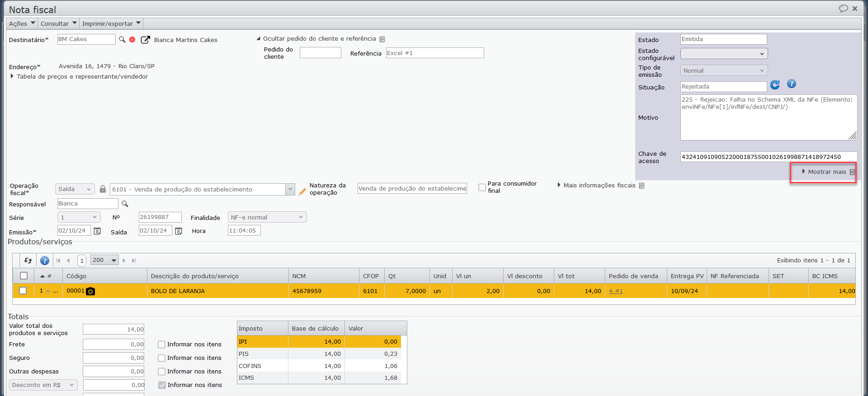The image size is (868, 396).
Task: Click the Motivo rejection text area
Action: click(x=769, y=117)
